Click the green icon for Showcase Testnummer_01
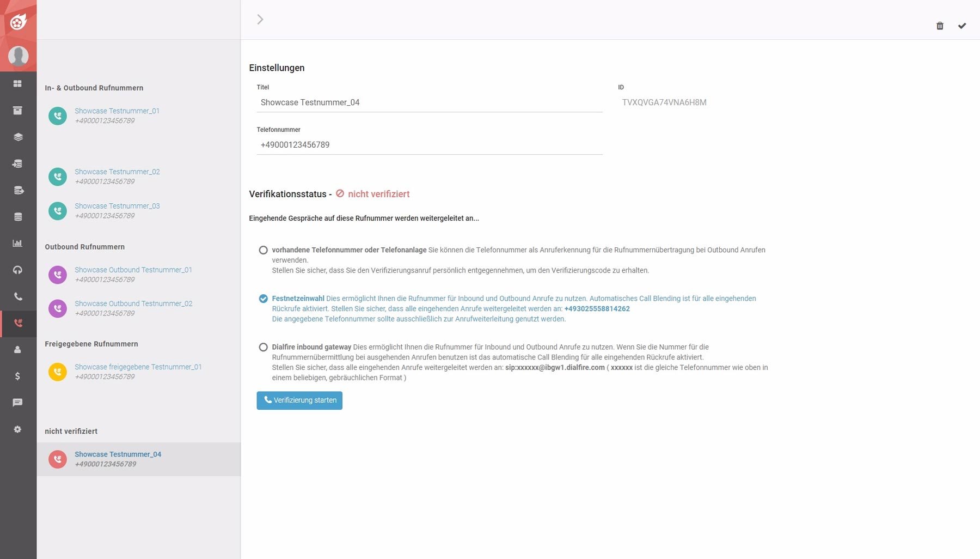 click(x=58, y=116)
